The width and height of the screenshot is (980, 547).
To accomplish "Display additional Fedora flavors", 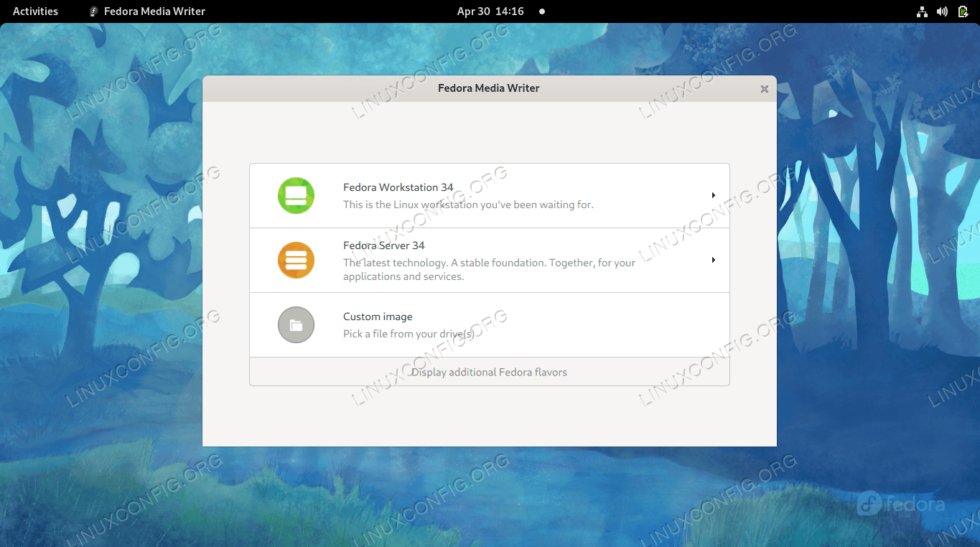I will [489, 372].
